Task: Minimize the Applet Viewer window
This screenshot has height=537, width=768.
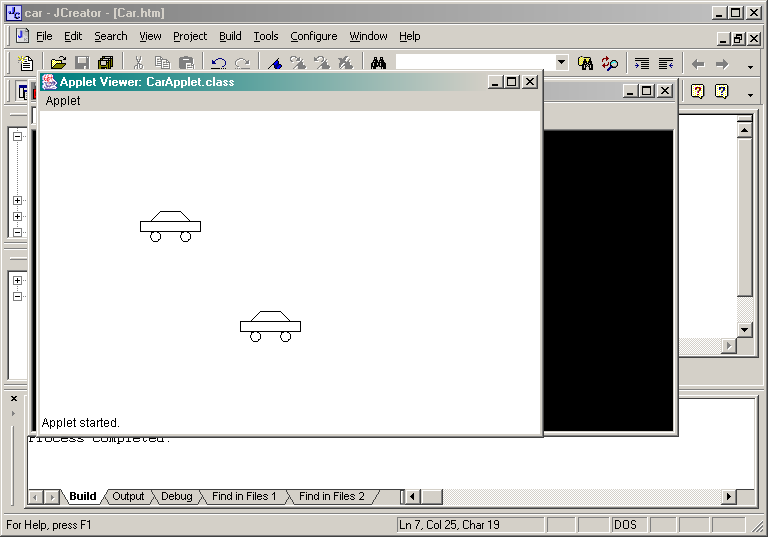Action: coord(496,82)
